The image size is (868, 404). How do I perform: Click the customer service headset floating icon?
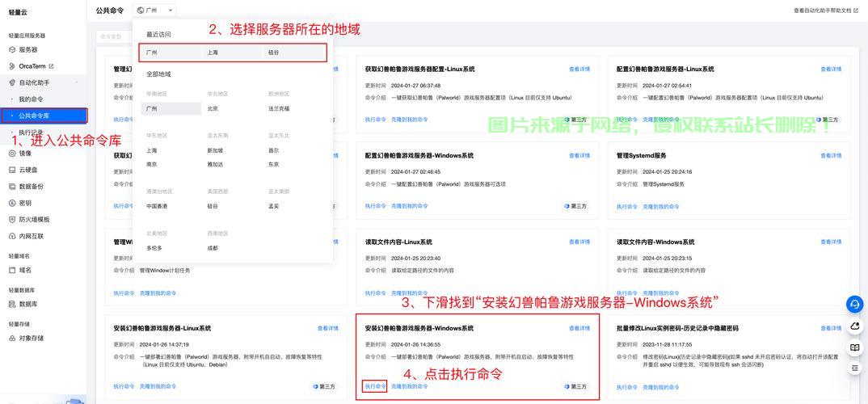point(855,304)
